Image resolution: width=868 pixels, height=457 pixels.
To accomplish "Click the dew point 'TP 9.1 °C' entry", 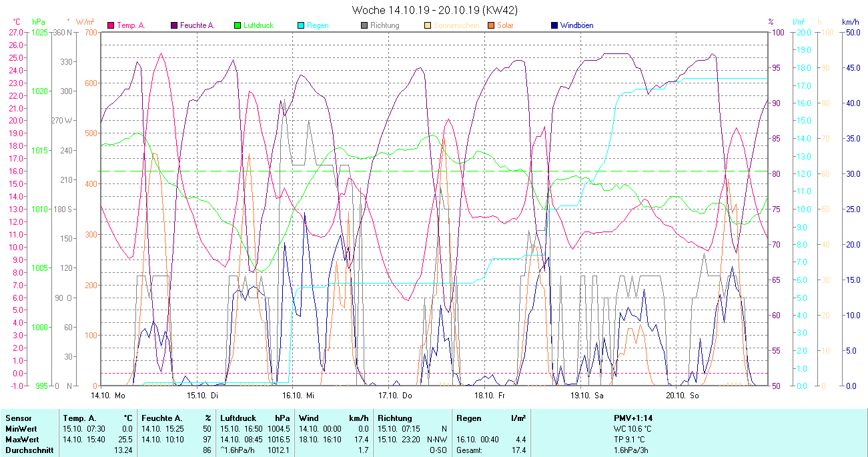I will [630, 440].
